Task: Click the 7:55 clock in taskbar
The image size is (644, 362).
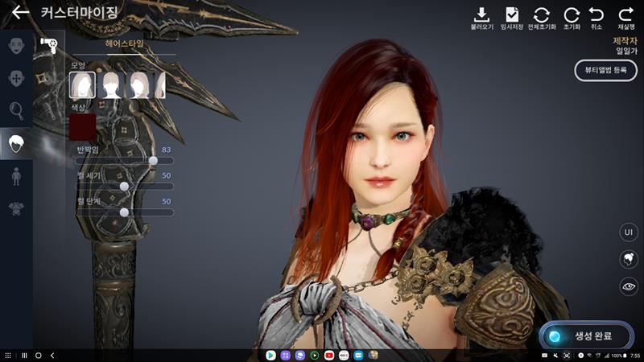Action: tap(635, 356)
